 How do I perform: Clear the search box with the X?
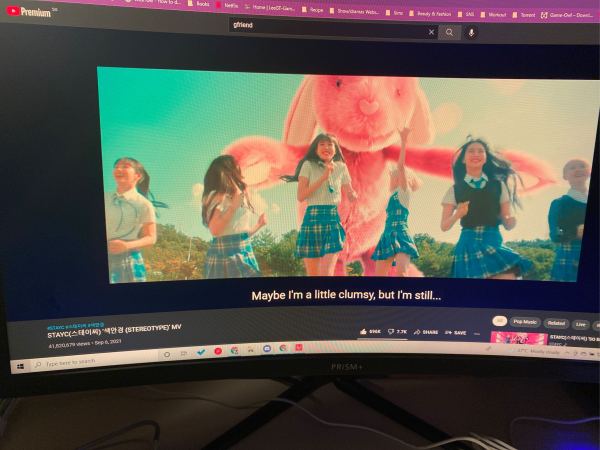(x=431, y=32)
